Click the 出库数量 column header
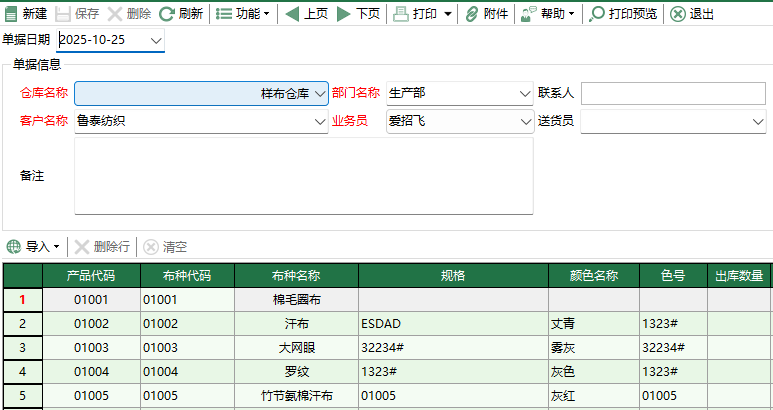This screenshot has width=773, height=410. pyautogui.click(x=739, y=275)
